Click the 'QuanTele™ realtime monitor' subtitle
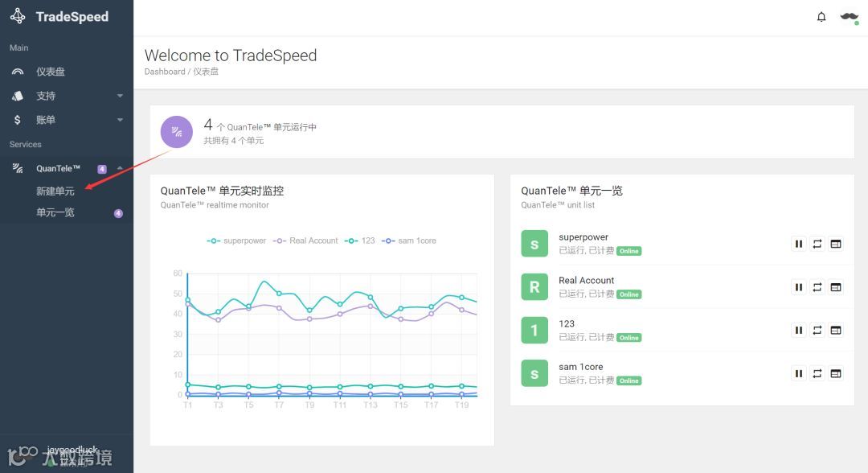Image resolution: width=868 pixels, height=473 pixels. coord(215,205)
